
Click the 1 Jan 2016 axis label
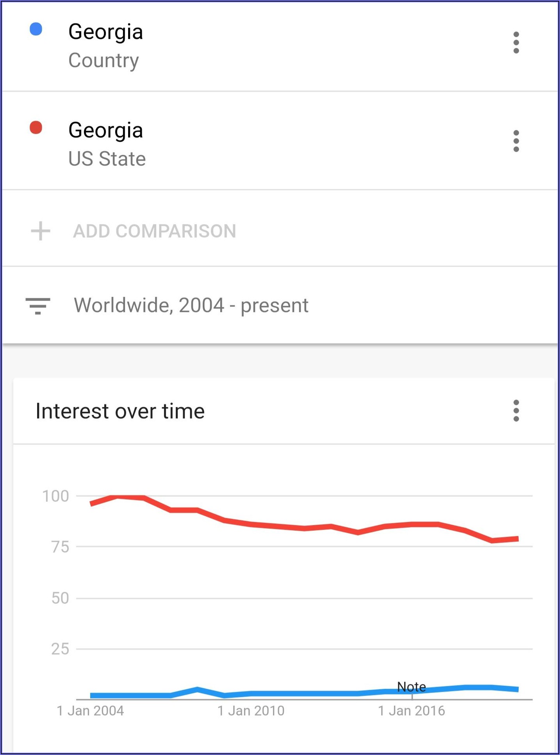[x=412, y=711]
